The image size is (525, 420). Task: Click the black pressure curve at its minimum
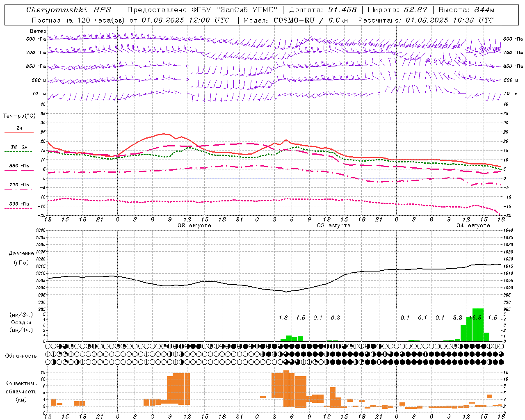coord(286,292)
